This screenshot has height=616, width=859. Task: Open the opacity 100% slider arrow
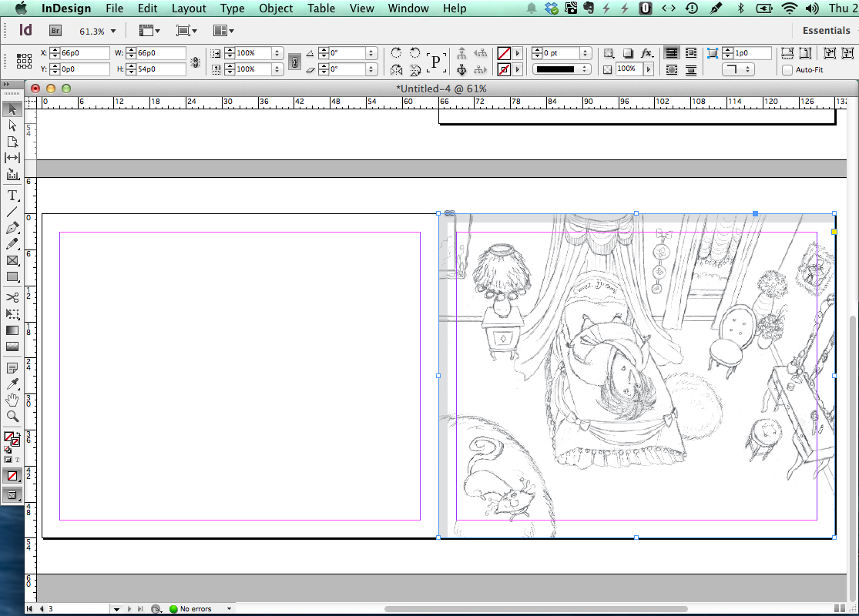pyautogui.click(x=649, y=69)
